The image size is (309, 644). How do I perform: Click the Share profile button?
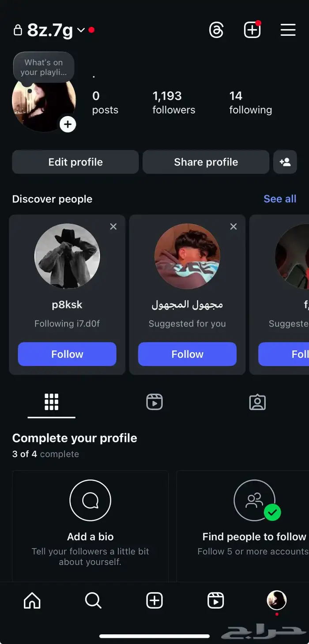206,162
